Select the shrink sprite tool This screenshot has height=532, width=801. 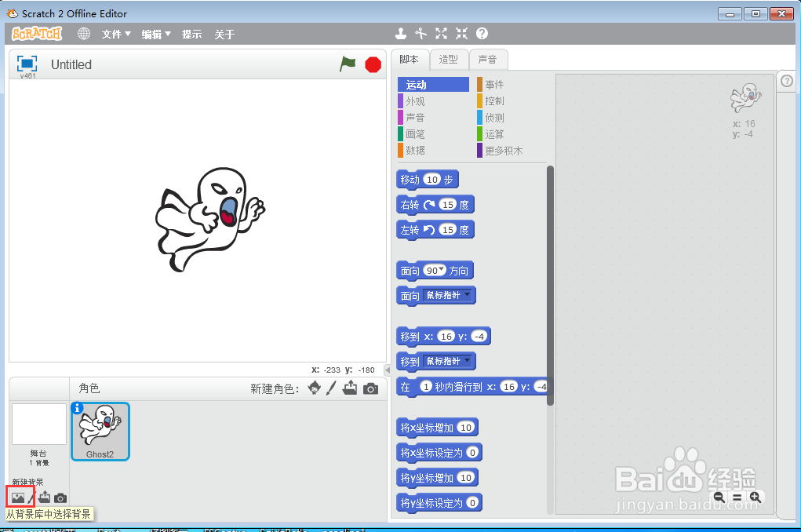coord(462,34)
